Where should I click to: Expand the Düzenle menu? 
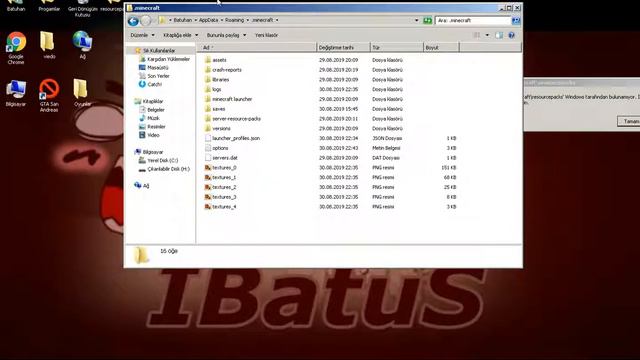142,36
